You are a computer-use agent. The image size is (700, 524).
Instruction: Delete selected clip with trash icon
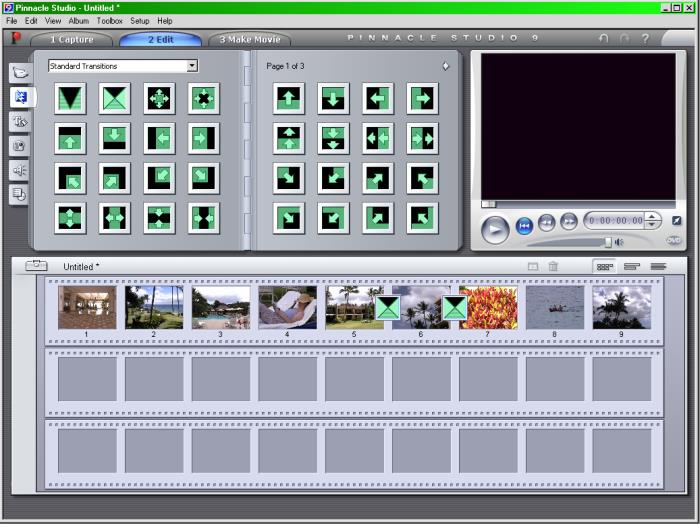553,266
